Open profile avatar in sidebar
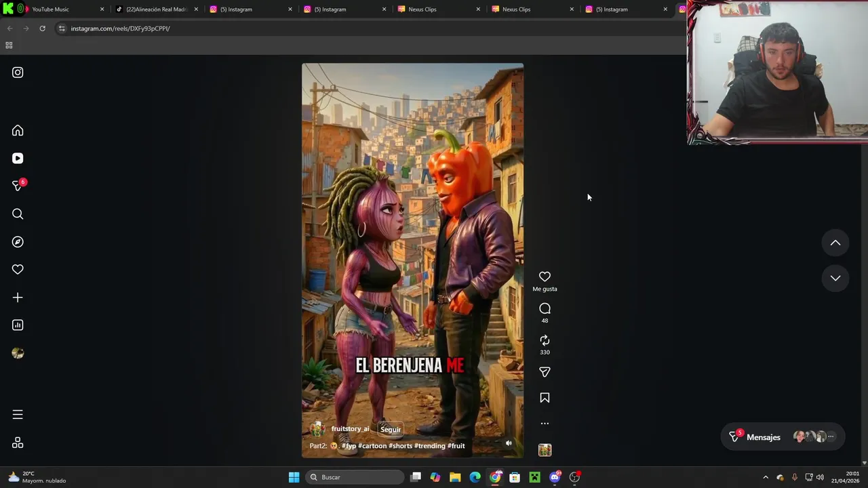Image resolution: width=868 pixels, height=488 pixels. coord(18,353)
